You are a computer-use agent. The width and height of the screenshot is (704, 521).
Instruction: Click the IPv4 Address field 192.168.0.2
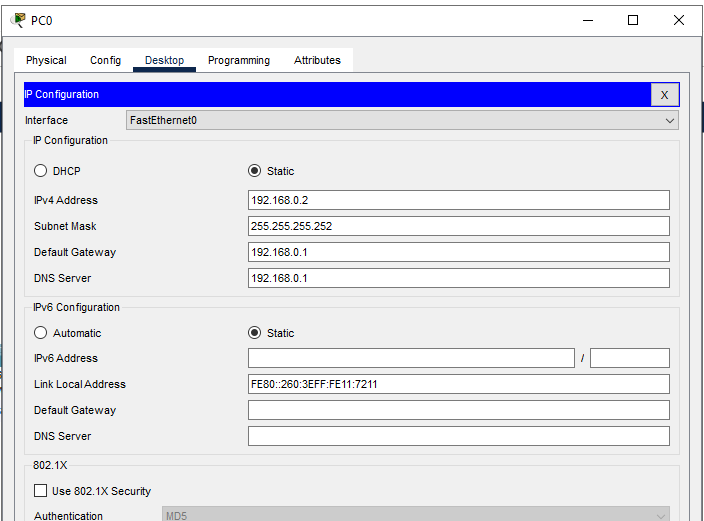458,200
